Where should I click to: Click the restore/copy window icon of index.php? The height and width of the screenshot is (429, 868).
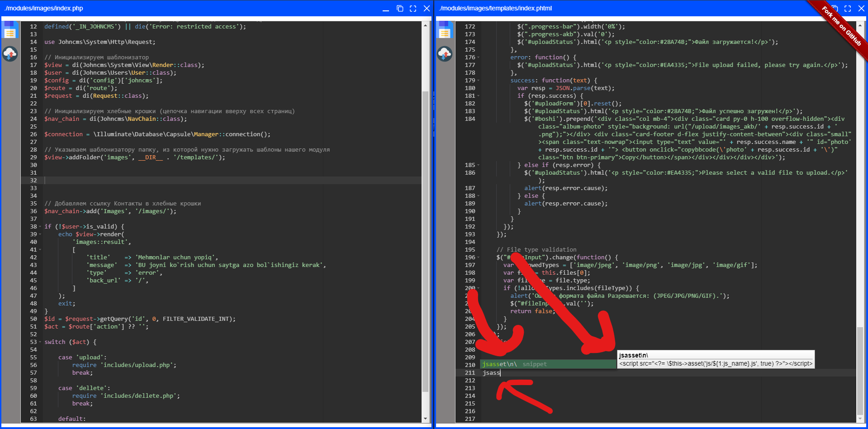point(400,9)
